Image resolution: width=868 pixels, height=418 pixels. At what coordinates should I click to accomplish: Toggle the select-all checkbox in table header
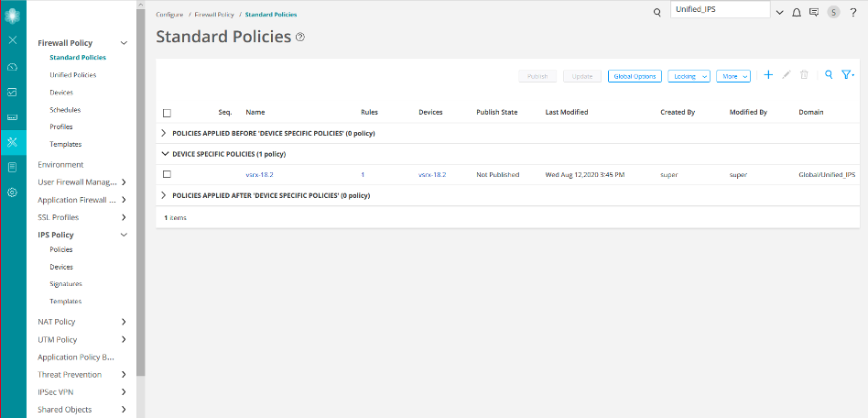(167, 113)
